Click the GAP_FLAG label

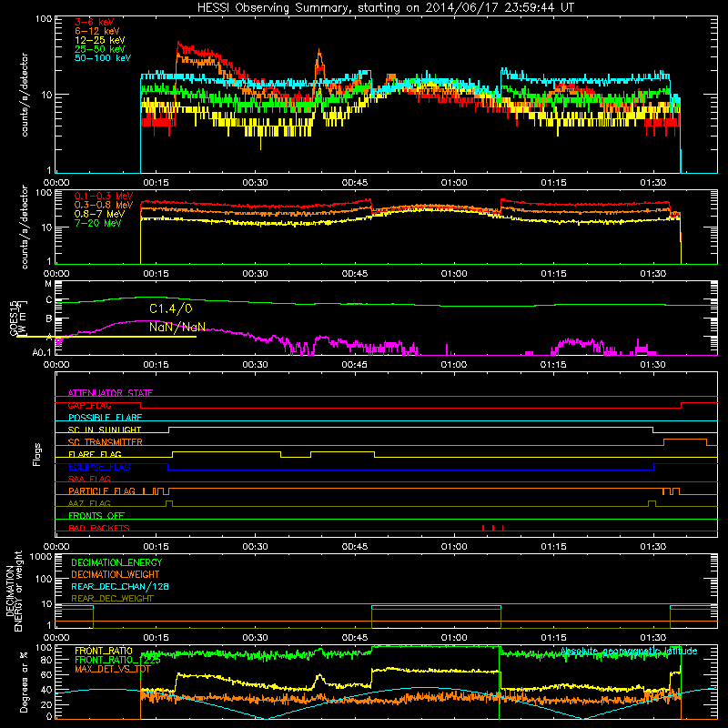pos(89,405)
